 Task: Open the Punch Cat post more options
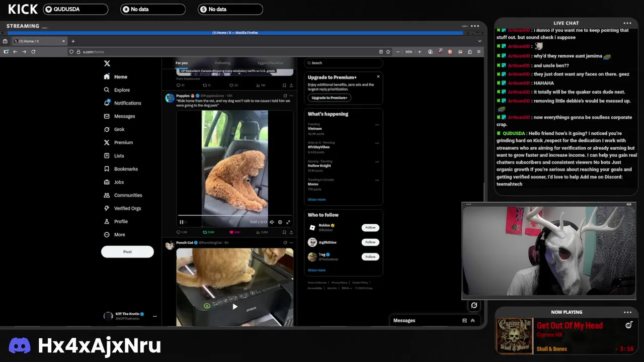[x=291, y=242]
